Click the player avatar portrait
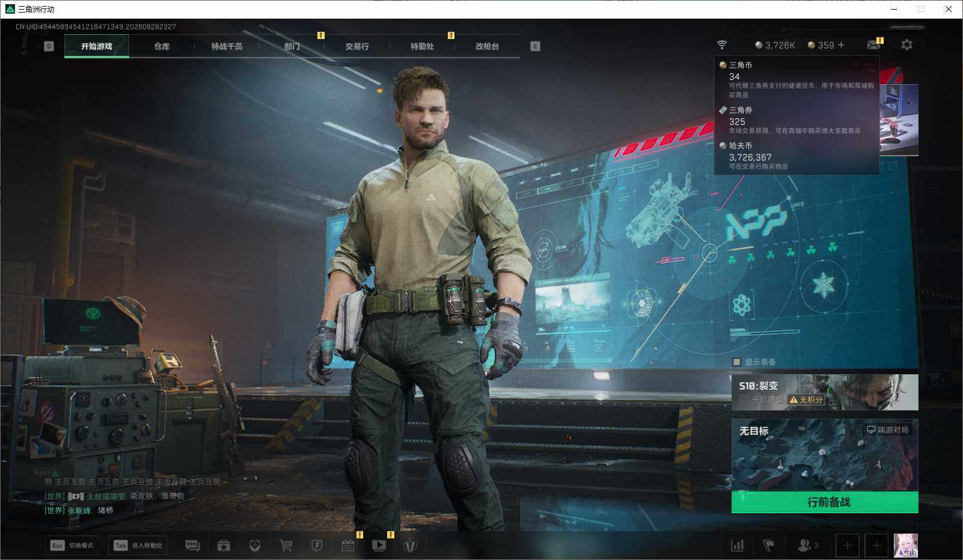This screenshot has height=560, width=963. click(905, 546)
